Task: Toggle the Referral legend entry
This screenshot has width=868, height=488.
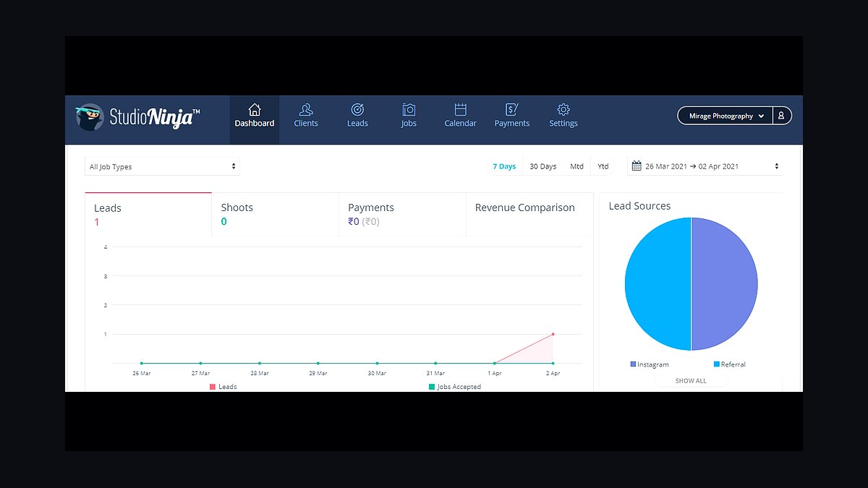Action: [x=729, y=364]
